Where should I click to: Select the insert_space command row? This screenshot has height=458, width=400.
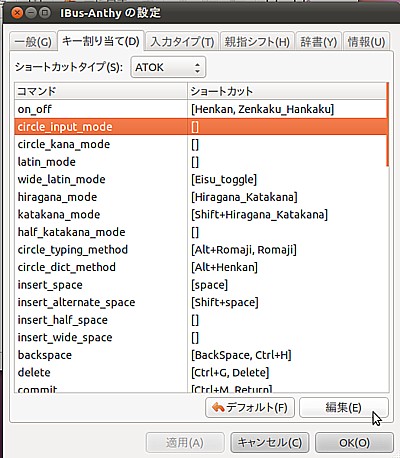(200, 285)
